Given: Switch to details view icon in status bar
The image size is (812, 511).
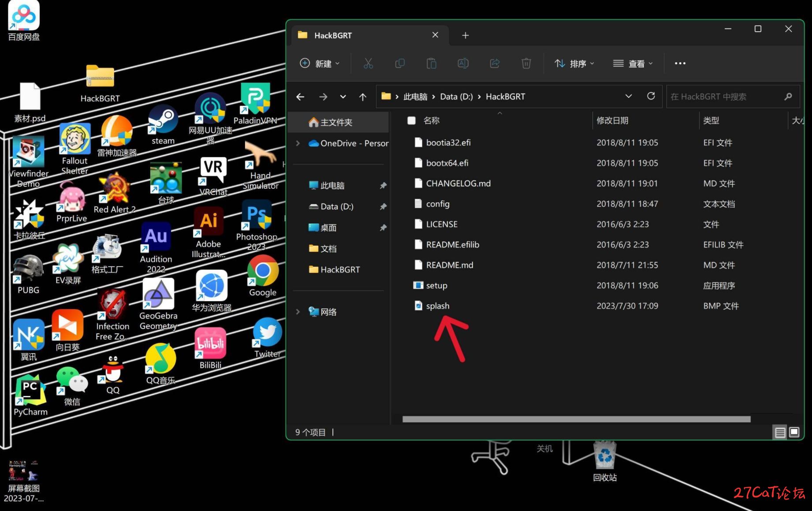Looking at the screenshot, I should pyautogui.click(x=780, y=433).
